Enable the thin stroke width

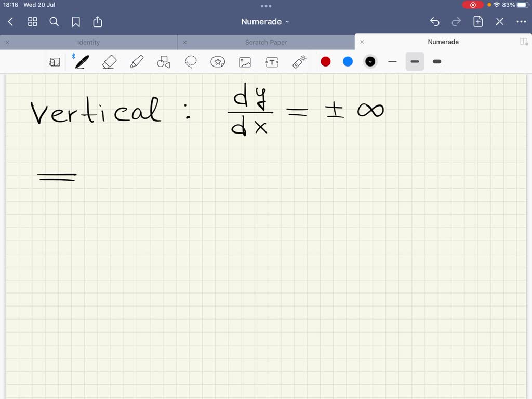tap(392, 61)
